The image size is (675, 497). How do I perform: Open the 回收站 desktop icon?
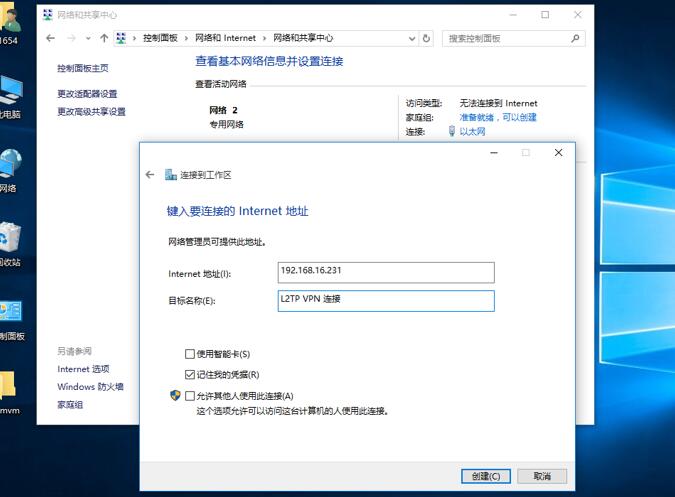[x=10, y=240]
